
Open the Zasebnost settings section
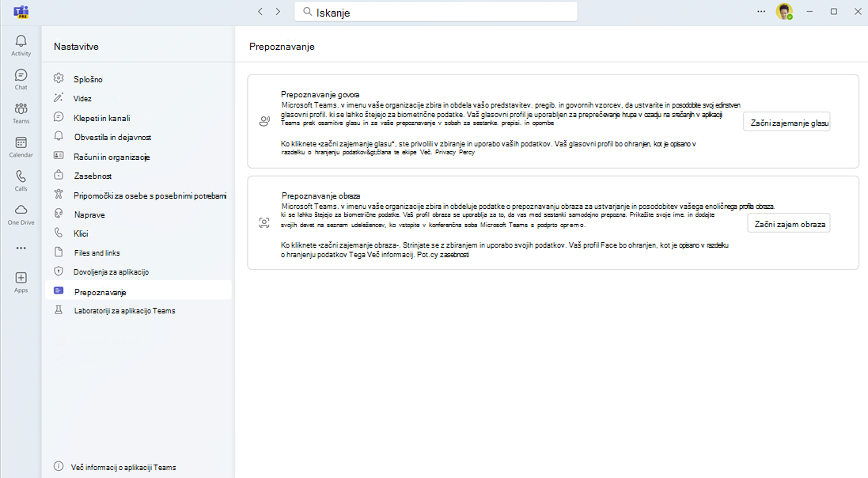[x=138, y=176]
